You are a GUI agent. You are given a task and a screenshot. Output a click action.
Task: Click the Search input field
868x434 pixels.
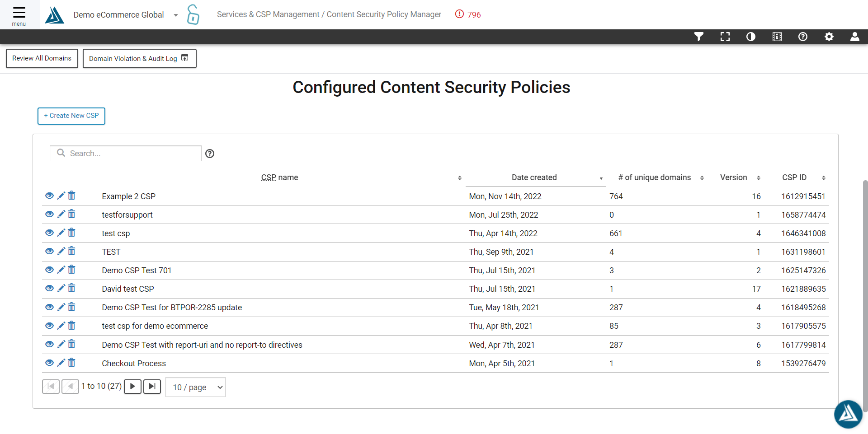(126, 153)
